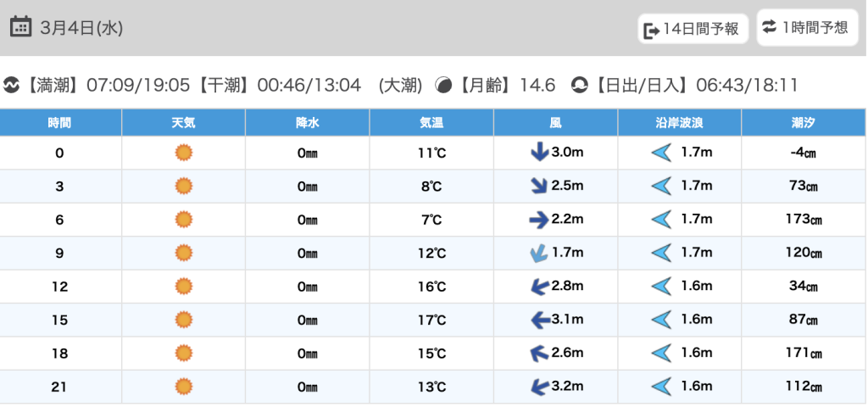Click the sunny weather icon at hour 0
This screenshot has width=868, height=407.
[183, 153]
